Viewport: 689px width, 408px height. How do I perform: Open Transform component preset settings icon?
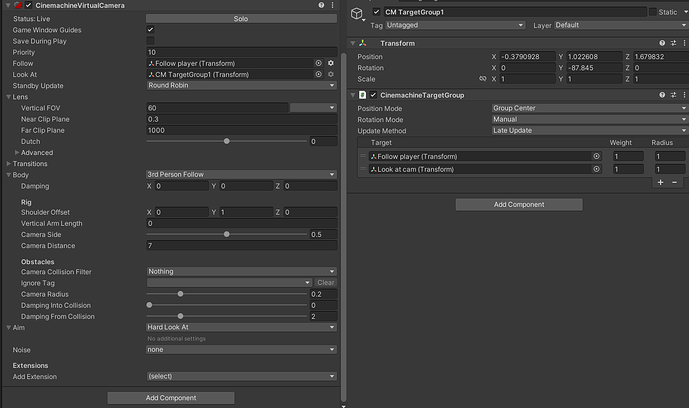[672, 43]
